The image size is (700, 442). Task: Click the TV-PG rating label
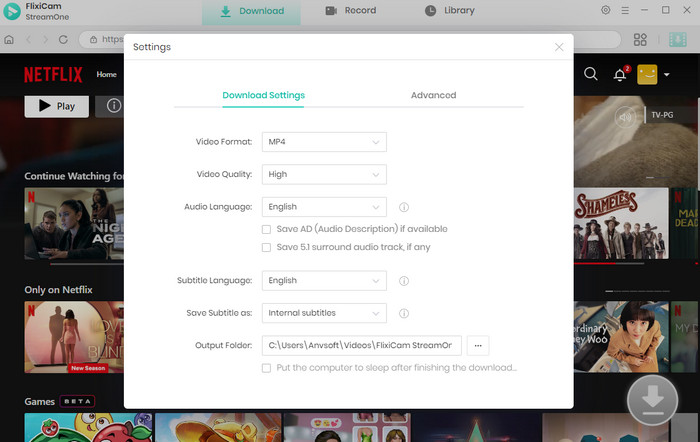point(662,115)
